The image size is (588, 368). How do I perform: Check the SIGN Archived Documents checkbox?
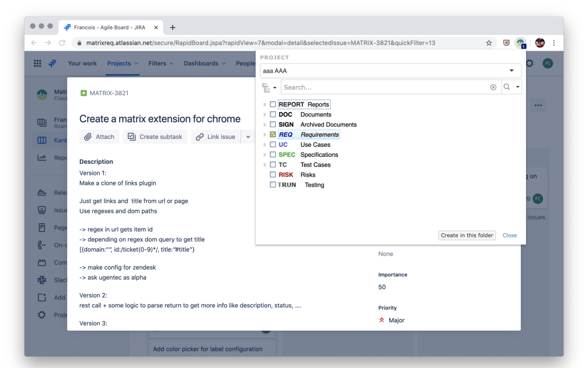point(273,125)
